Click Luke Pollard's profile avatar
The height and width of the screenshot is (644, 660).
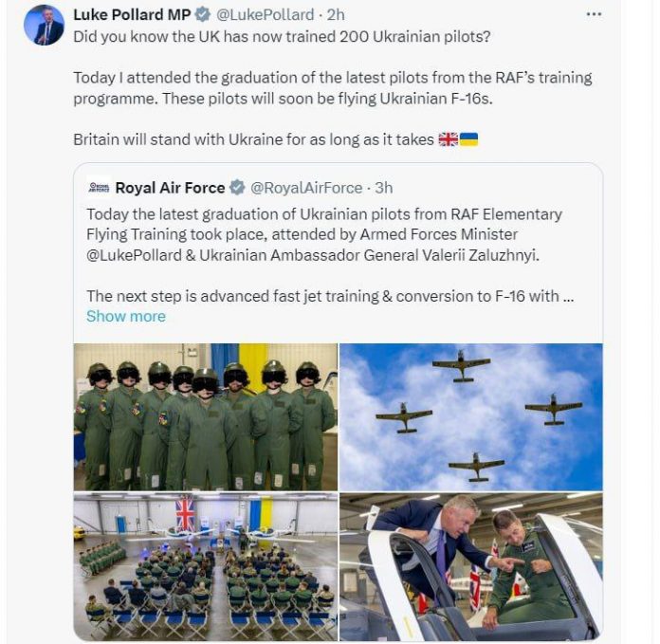44,25
